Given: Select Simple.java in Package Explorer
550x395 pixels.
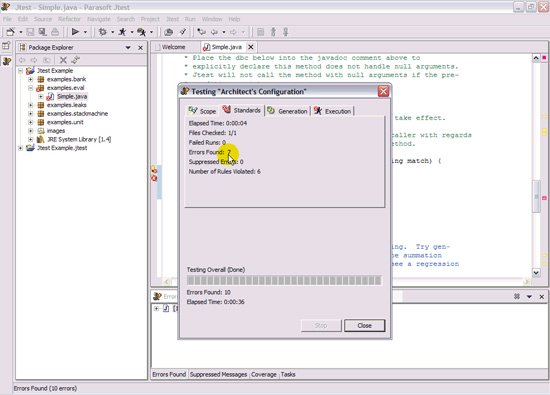Looking at the screenshot, I should [72, 96].
